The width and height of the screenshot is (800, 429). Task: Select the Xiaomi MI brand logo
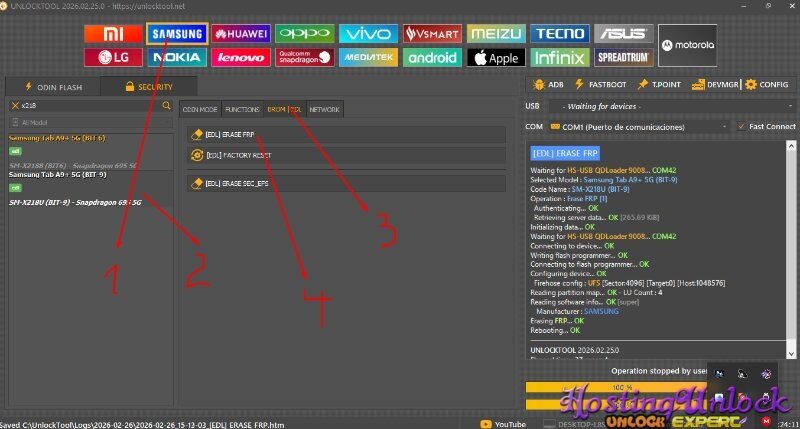click(113, 34)
